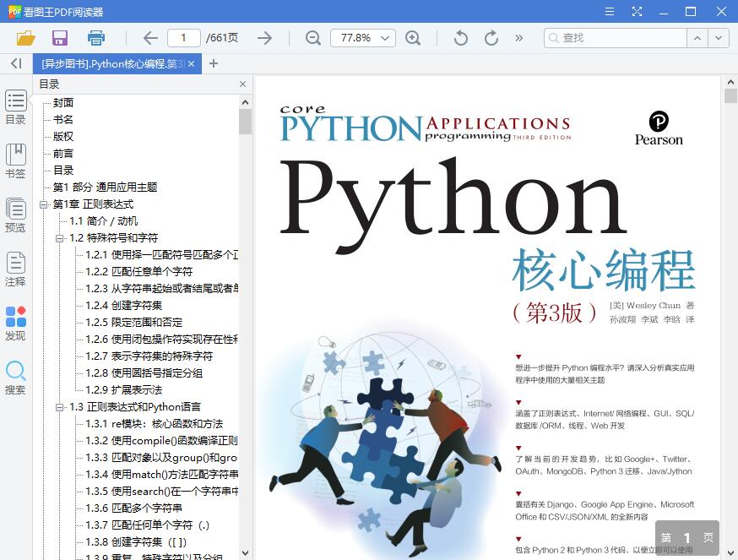Open section 1.2.1 使用择一匹配符号
The width and height of the screenshot is (738, 560).
[162, 255]
